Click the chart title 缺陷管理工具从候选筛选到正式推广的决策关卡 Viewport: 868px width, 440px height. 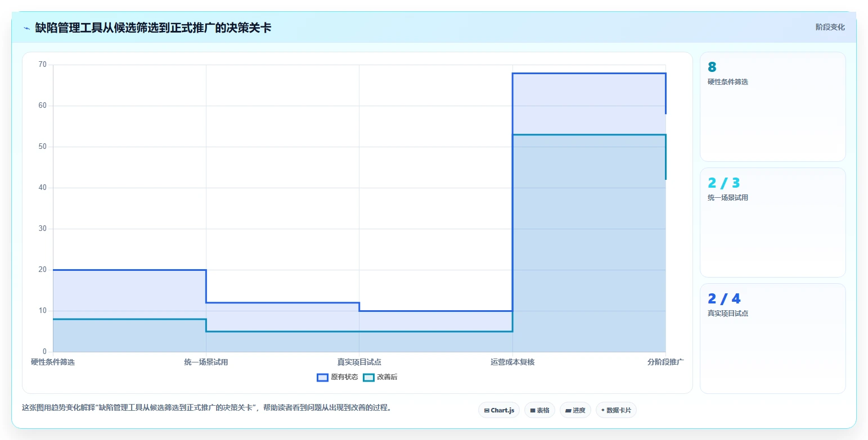tap(153, 28)
